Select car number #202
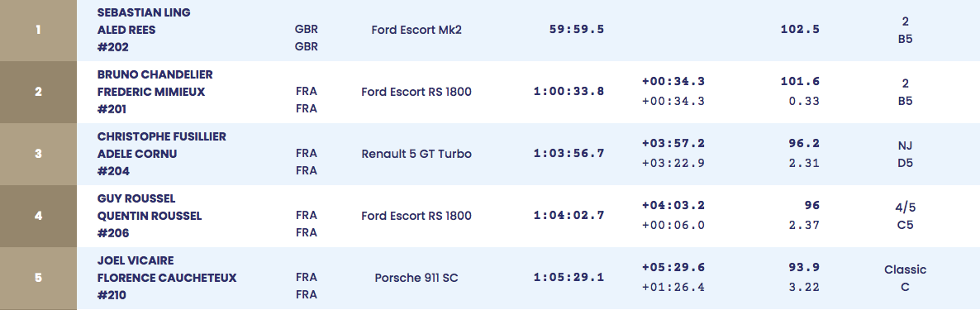Image resolution: width=980 pixels, height=310 pixels. click(113, 47)
